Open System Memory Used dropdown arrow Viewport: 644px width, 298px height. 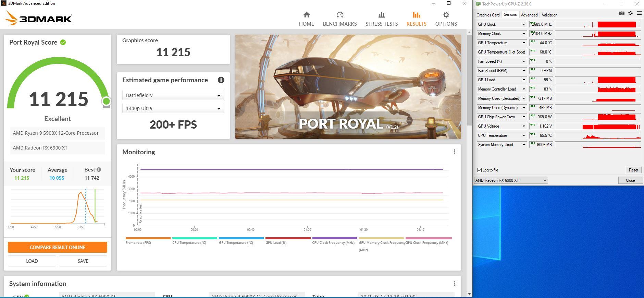pyautogui.click(x=524, y=145)
